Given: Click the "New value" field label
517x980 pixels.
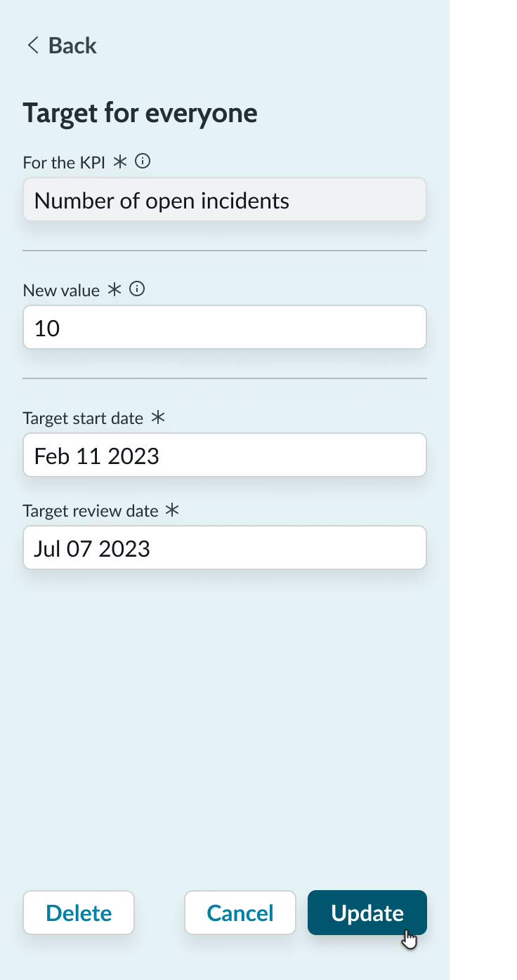Looking at the screenshot, I should coord(61,289).
